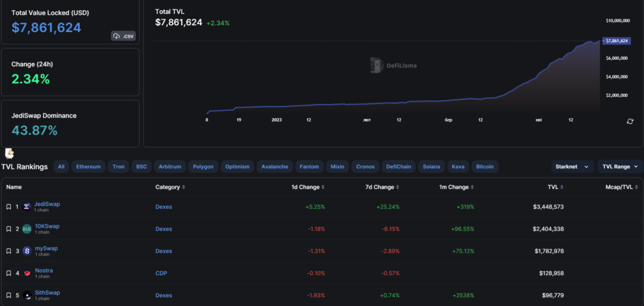Bookmark the mySwap row

(9, 251)
